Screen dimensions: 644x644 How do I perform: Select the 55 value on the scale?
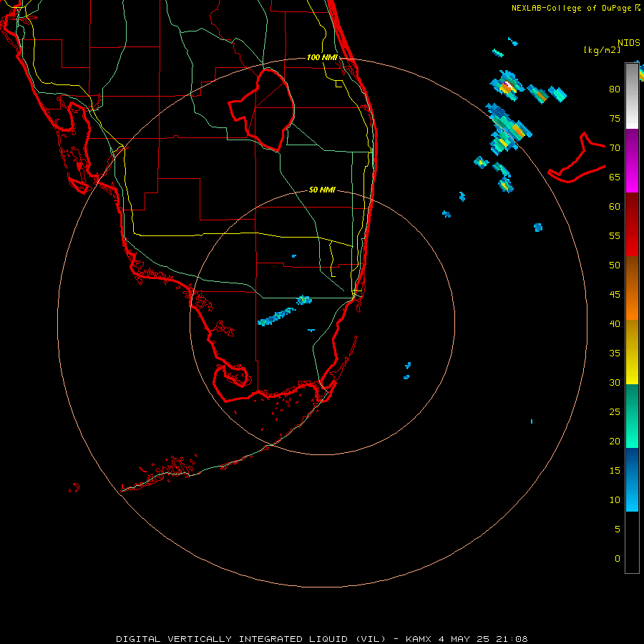(x=615, y=236)
